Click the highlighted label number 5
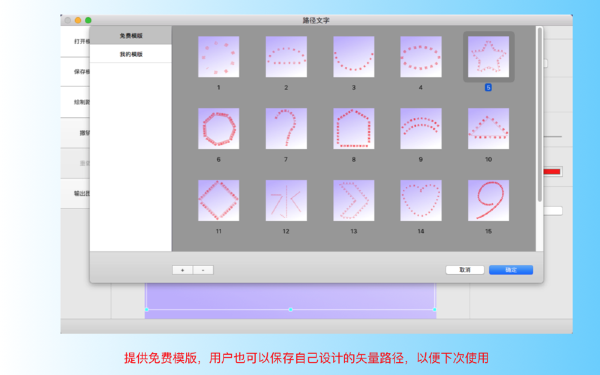600x375 pixels. tap(488, 88)
